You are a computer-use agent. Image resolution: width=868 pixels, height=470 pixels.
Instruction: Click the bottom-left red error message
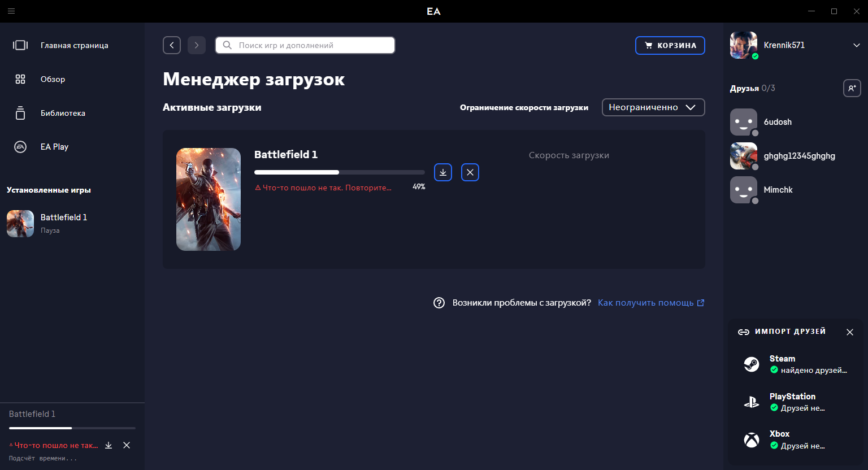point(54,445)
